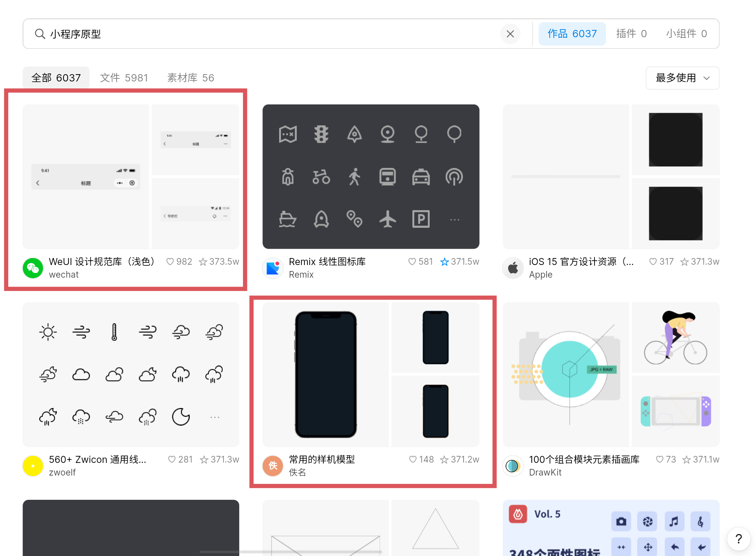Click the Apple author name
756x556 pixels.
click(x=540, y=275)
